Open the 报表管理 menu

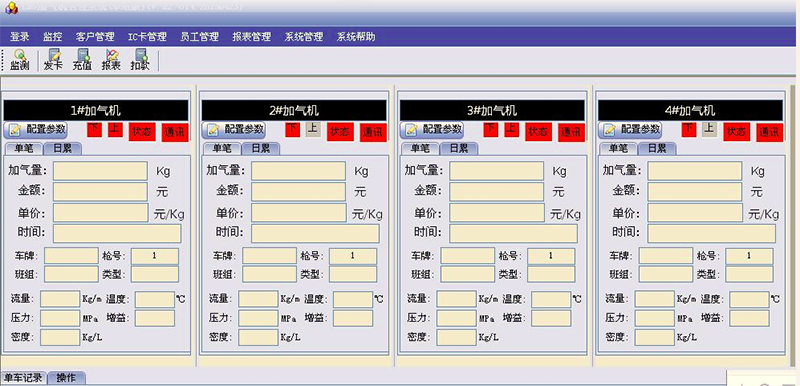[x=252, y=37]
